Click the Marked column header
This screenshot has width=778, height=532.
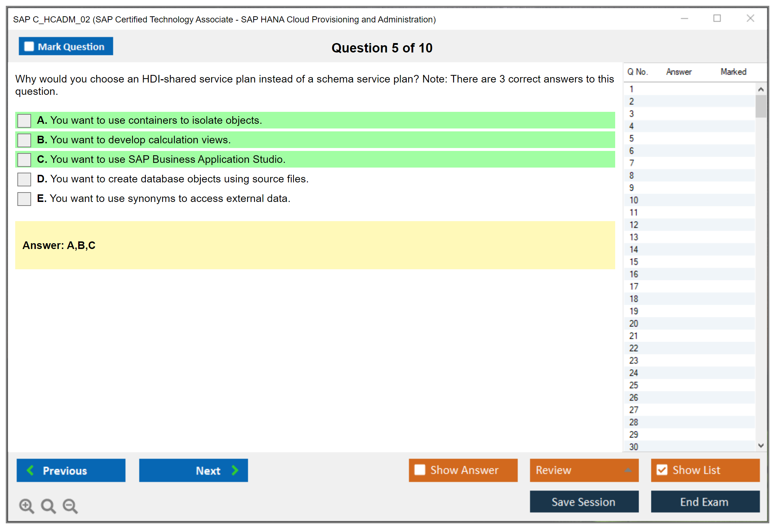733,72
